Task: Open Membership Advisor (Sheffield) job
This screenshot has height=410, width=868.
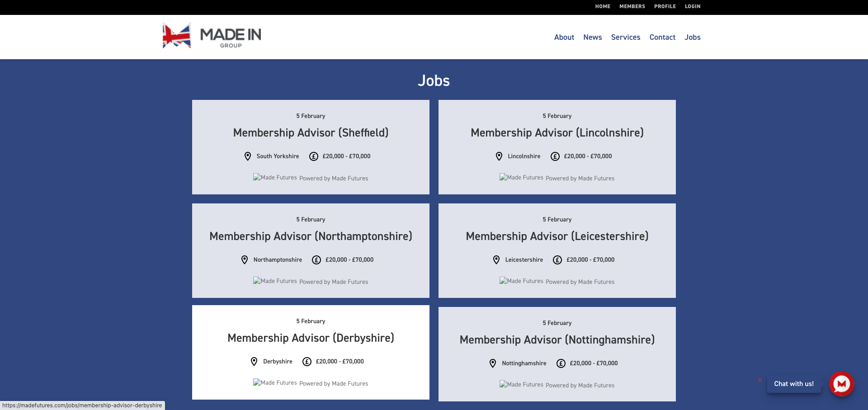Action: click(311, 133)
